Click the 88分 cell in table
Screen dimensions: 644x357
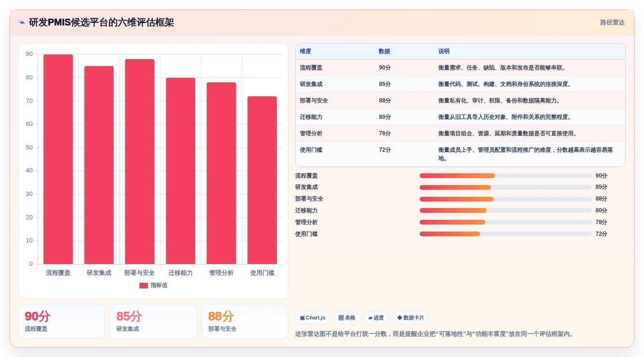pyautogui.click(x=385, y=101)
